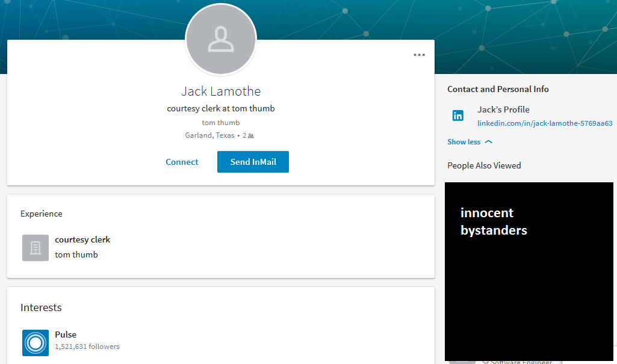Click the Contact and Personal Info heading
Image resolution: width=617 pixels, height=364 pixels.
498,89
